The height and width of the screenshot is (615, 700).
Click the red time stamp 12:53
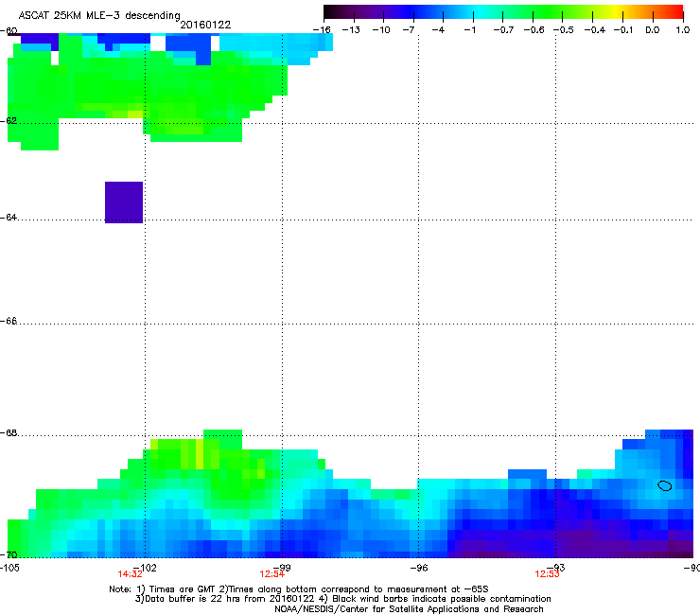pos(547,574)
